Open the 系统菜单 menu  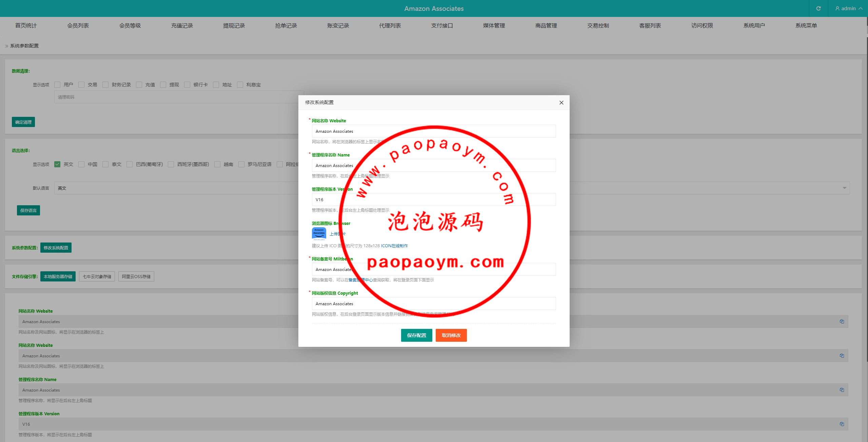[x=806, y=26]
